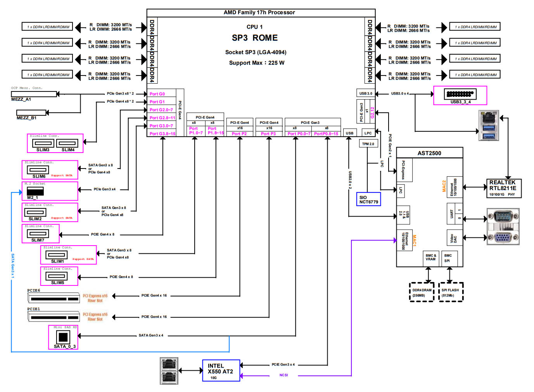Click the M2_1 M.2 socket symbol
The image size is (534, 392).
[35, 191]
